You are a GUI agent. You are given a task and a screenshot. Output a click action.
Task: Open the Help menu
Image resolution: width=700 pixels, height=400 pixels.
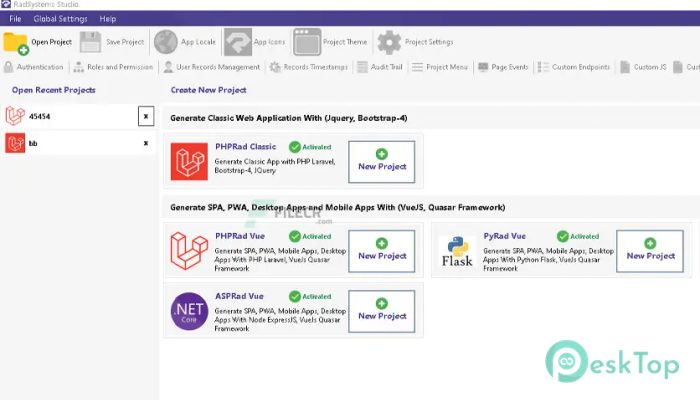(108, 19)
